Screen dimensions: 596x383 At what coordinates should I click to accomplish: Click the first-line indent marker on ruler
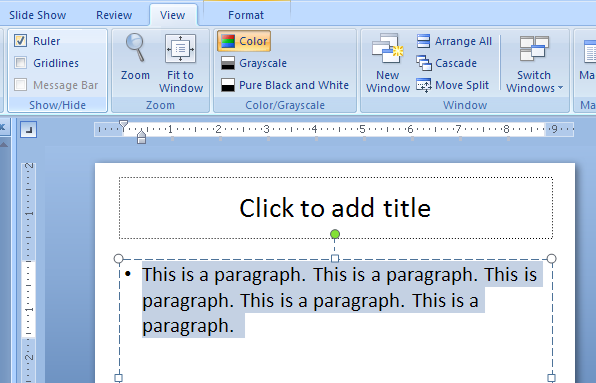click(123, 124)
